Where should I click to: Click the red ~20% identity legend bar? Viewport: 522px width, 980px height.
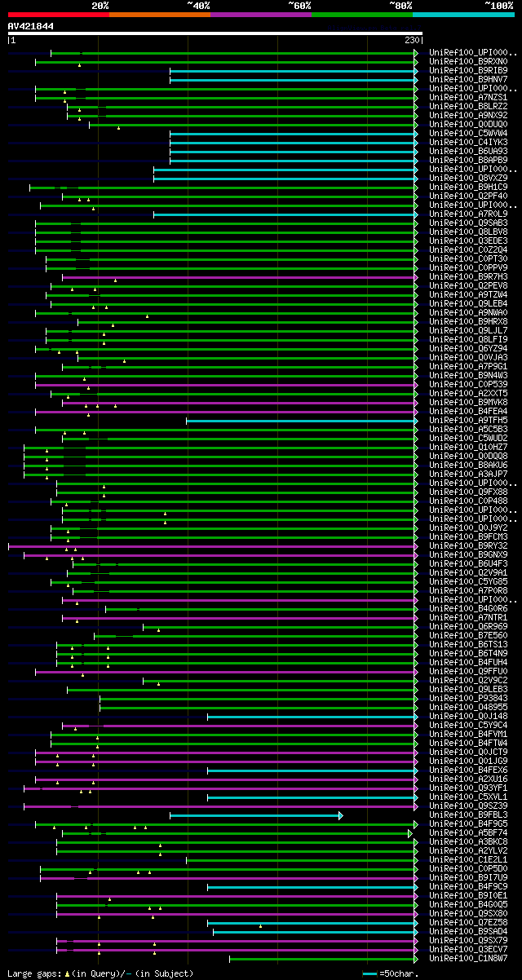tap(58, 15)
